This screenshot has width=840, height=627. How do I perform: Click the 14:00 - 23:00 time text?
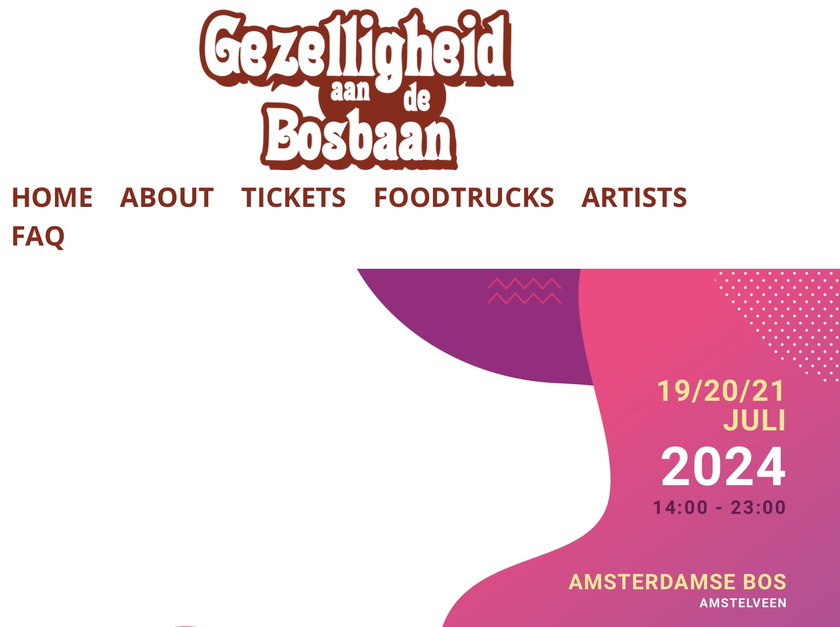coord(719,508)
